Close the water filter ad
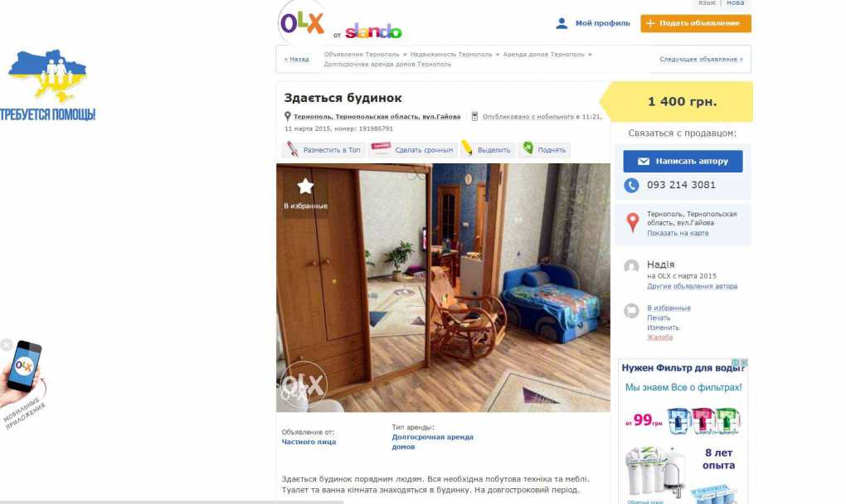Screen dimensions: 846x504 tap(744, 362)
